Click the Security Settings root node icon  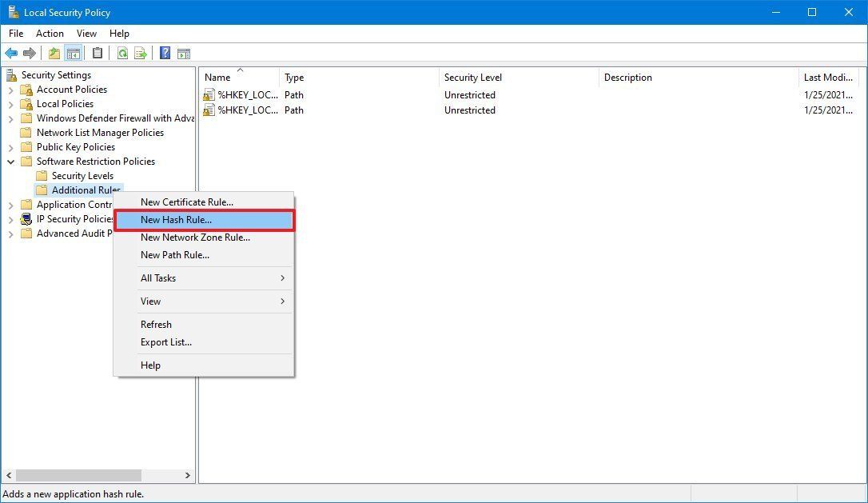click(x=12, y=75)
